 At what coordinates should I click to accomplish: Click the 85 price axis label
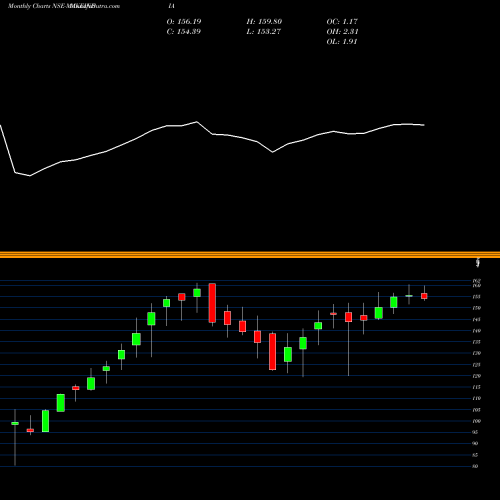(x=475, y=455)
